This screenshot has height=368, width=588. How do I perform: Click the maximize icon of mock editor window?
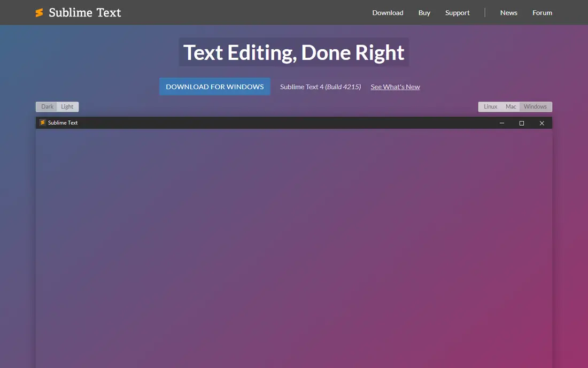pyautogui.click(x=522, y=123)
